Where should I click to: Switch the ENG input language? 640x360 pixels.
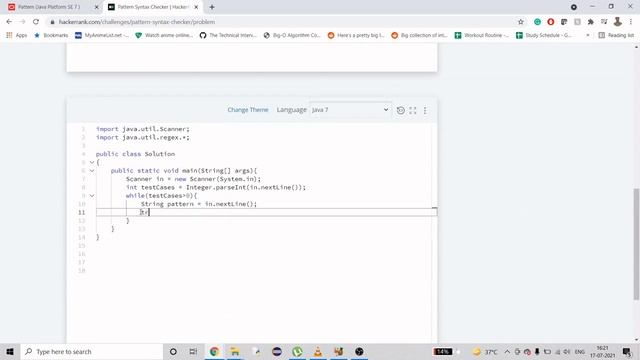[x=580, y=351]
